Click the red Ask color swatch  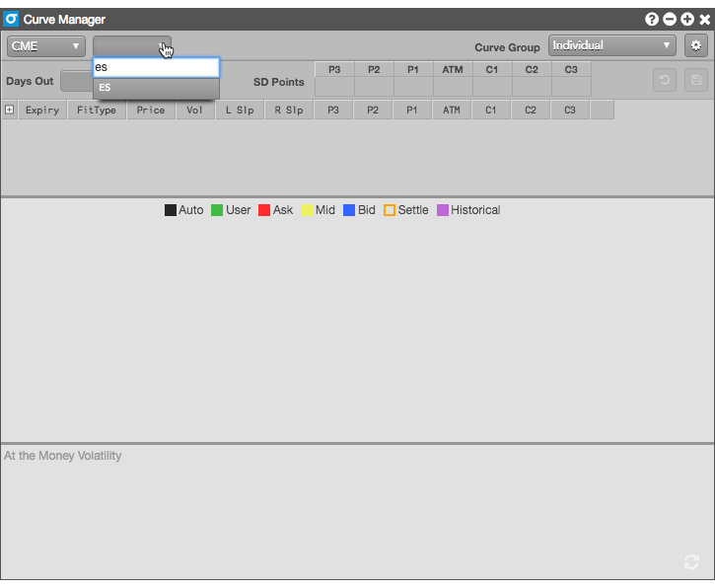pos(264,210)
